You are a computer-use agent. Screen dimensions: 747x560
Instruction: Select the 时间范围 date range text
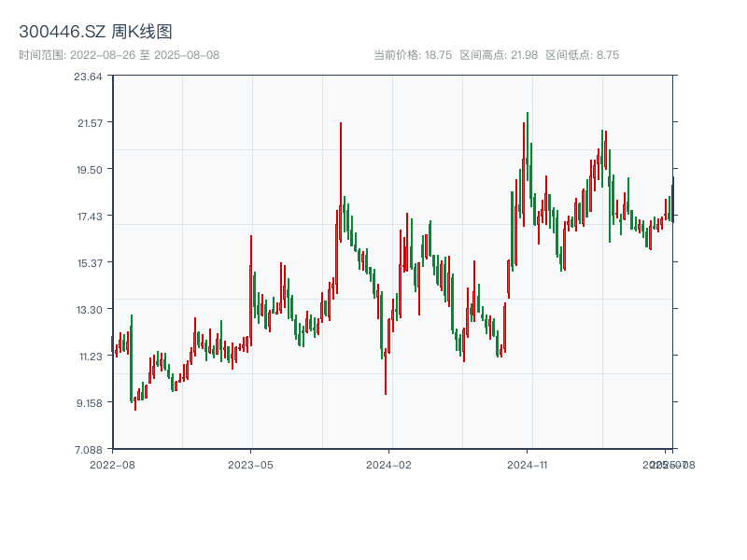(x=119, y=55)
